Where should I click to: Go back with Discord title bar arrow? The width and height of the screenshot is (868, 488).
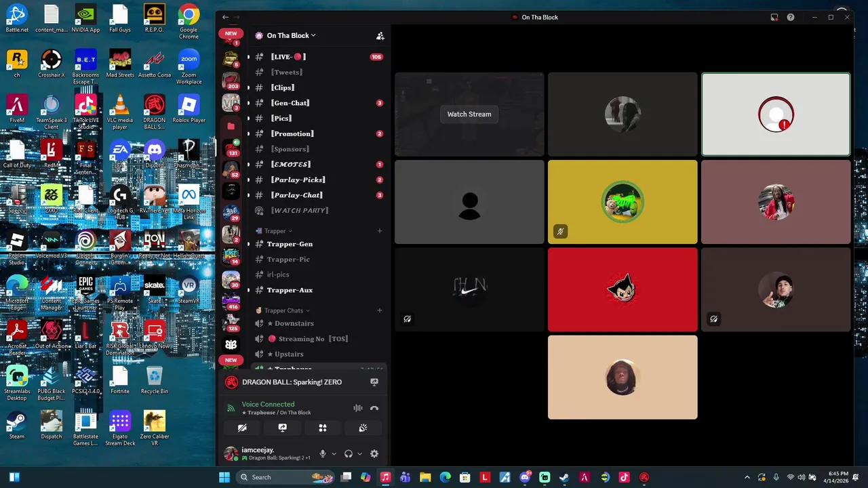225,17
